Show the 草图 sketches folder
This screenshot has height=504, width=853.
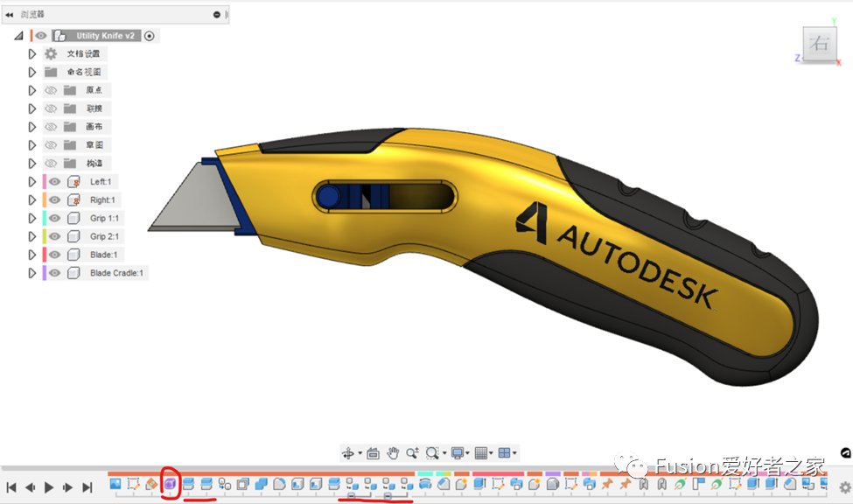tap(51, 145)
